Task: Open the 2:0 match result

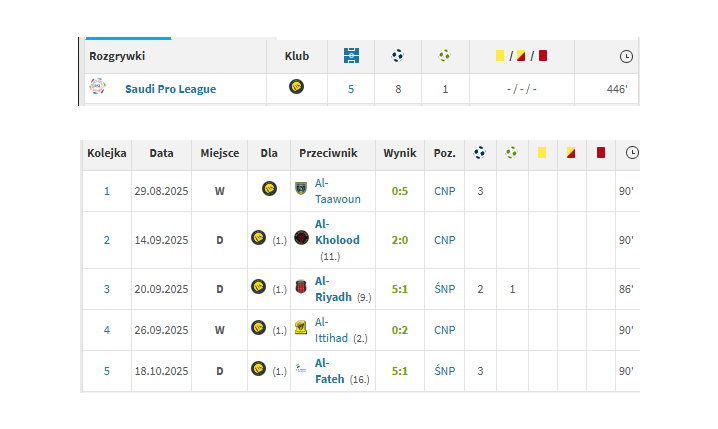Action: point(399,240)
